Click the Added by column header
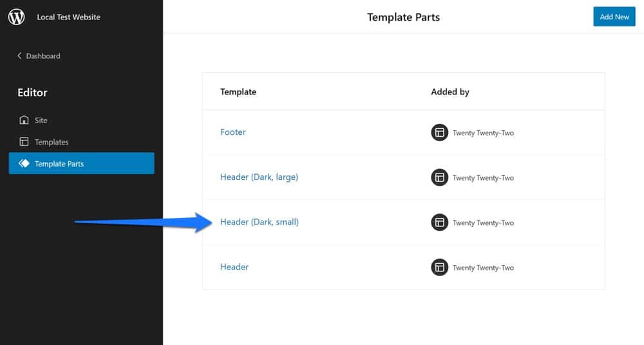This screenshot has width=644, height=345. click(450, 92)
